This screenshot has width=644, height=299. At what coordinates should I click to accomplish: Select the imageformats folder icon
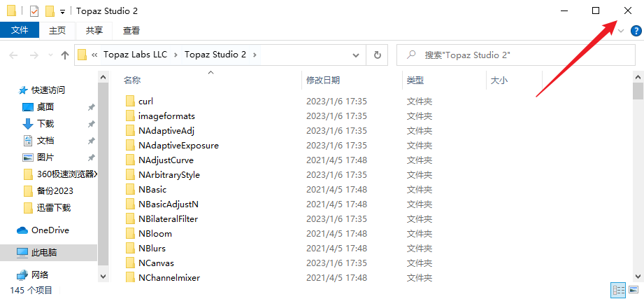(130, 116)
